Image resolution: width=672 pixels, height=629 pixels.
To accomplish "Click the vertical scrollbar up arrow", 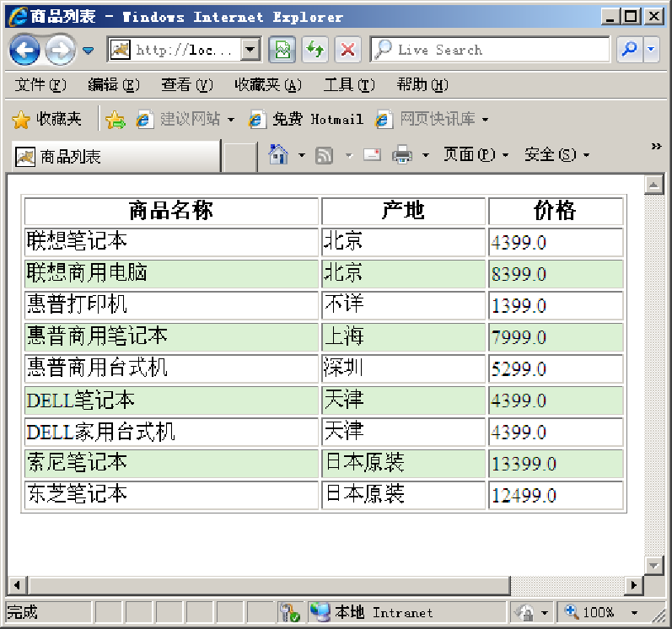I will [653, 185].
